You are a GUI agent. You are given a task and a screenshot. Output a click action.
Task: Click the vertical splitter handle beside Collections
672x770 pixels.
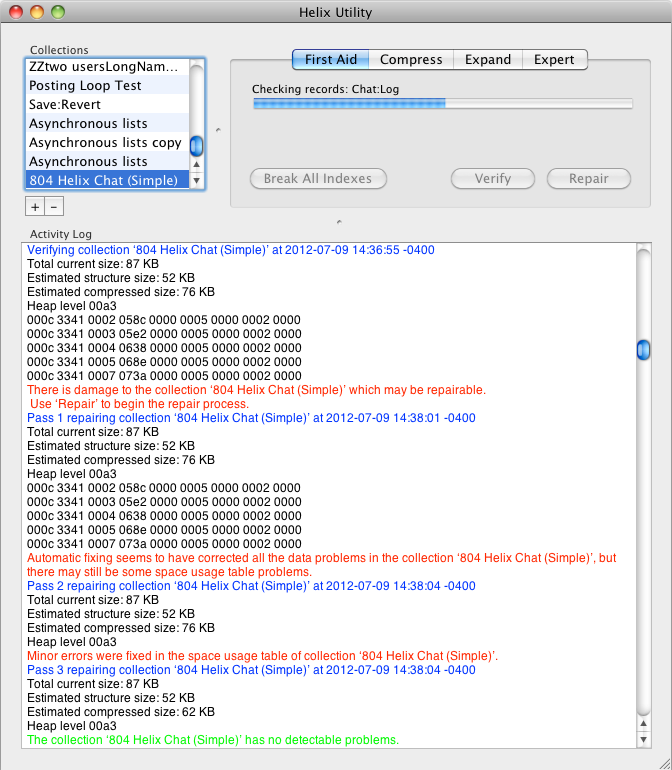218,129
